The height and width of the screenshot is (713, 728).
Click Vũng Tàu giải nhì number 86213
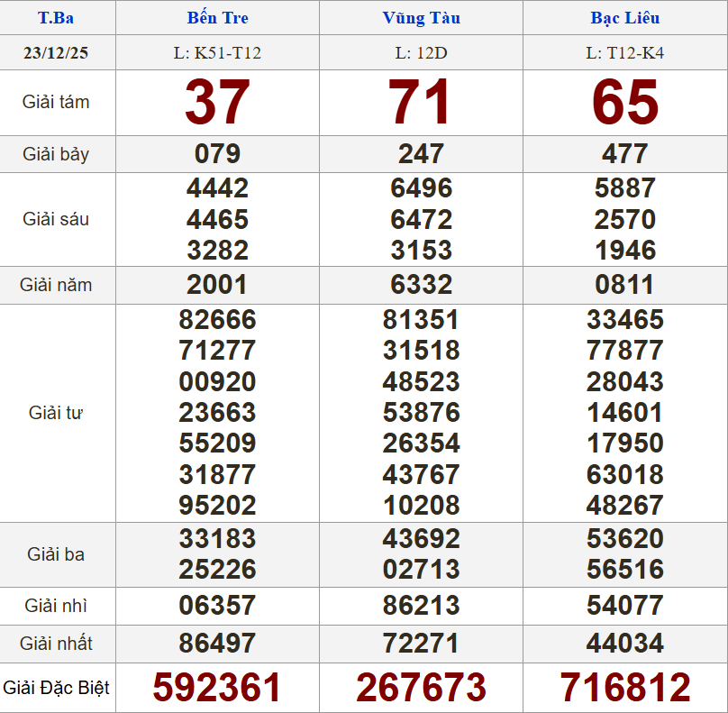[421, 606]
